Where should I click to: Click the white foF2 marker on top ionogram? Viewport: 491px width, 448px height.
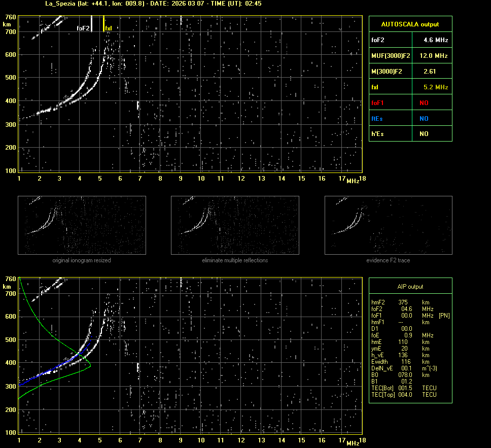point(91,23)
